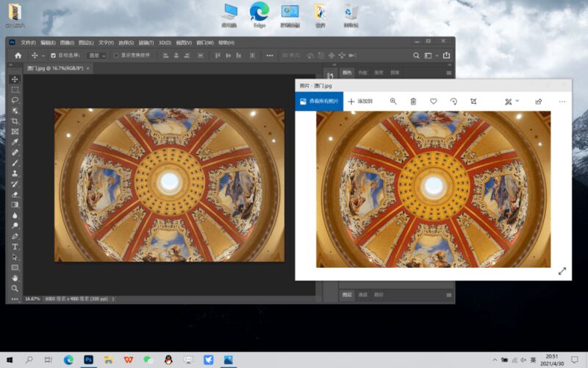Click Photoshop icon in the taskbar
Image resolution: width=588 pixels, height=368 pixels.
88,360
